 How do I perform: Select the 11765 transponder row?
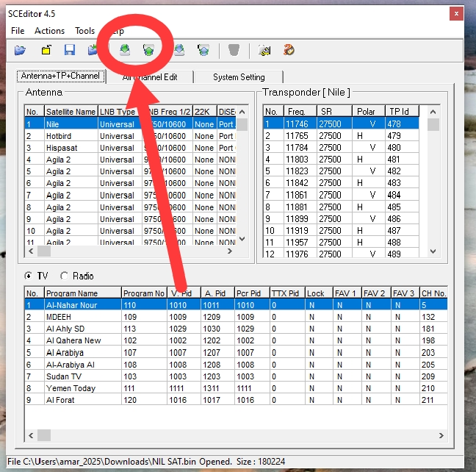[297, 136]
